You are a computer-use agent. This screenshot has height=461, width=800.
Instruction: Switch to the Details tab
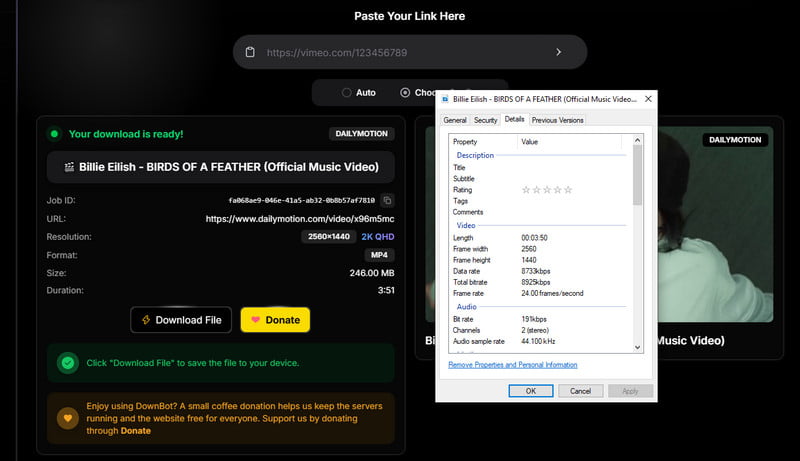point(514,119)
